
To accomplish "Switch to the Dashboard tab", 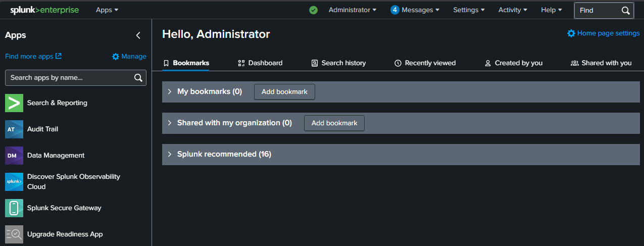I will pos(260,63).
